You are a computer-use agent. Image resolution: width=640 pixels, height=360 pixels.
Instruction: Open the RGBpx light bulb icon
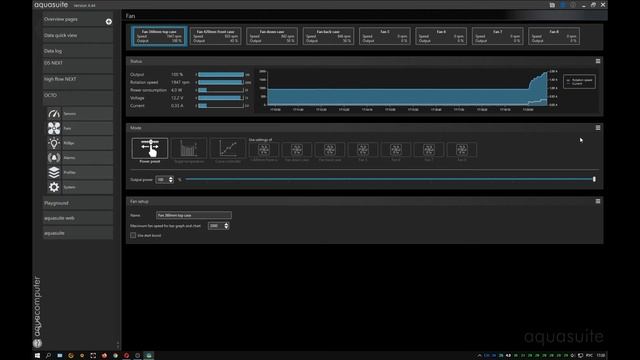pyautogui.click(x=54, y=143)
